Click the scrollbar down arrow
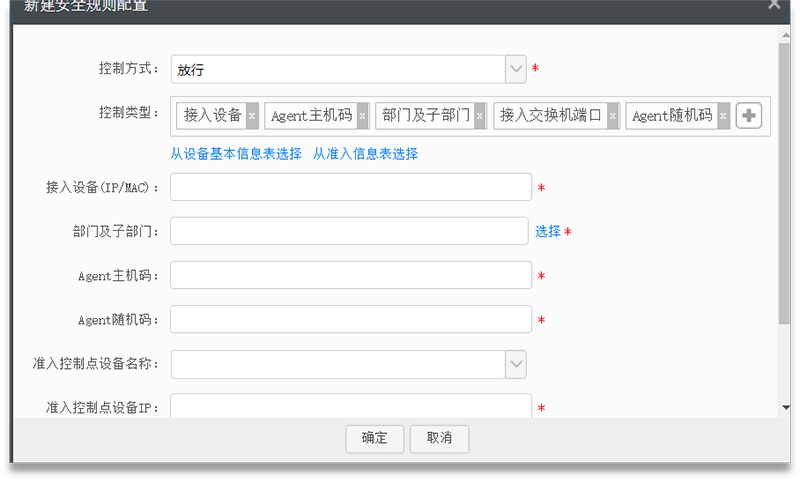Image resolution: width=800 pixels, height=483 pixels. (x=785, y=408)
